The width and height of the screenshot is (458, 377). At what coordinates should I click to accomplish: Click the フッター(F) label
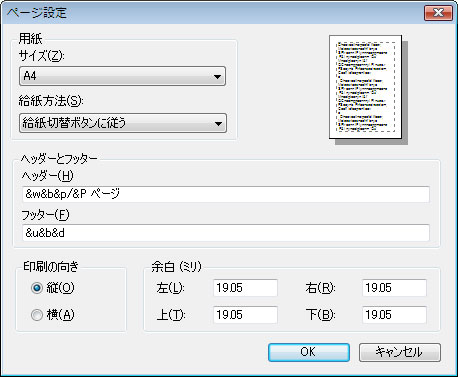pos(45,215)
